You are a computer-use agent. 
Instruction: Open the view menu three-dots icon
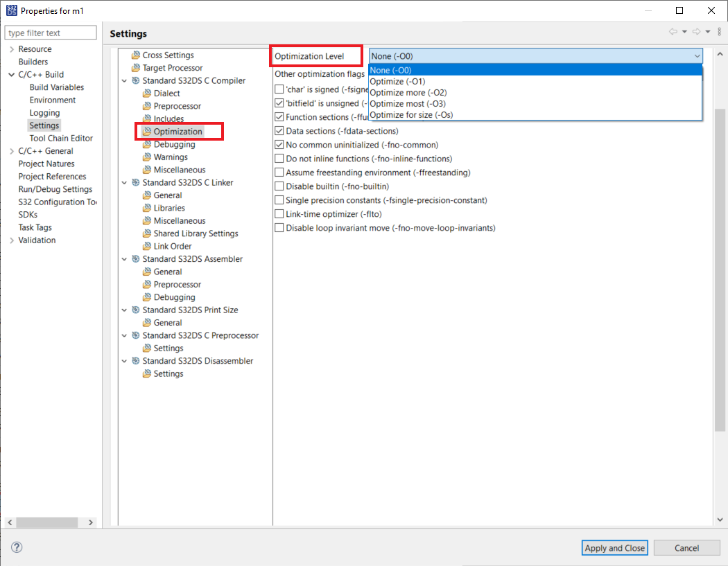[x=719, y=32]
